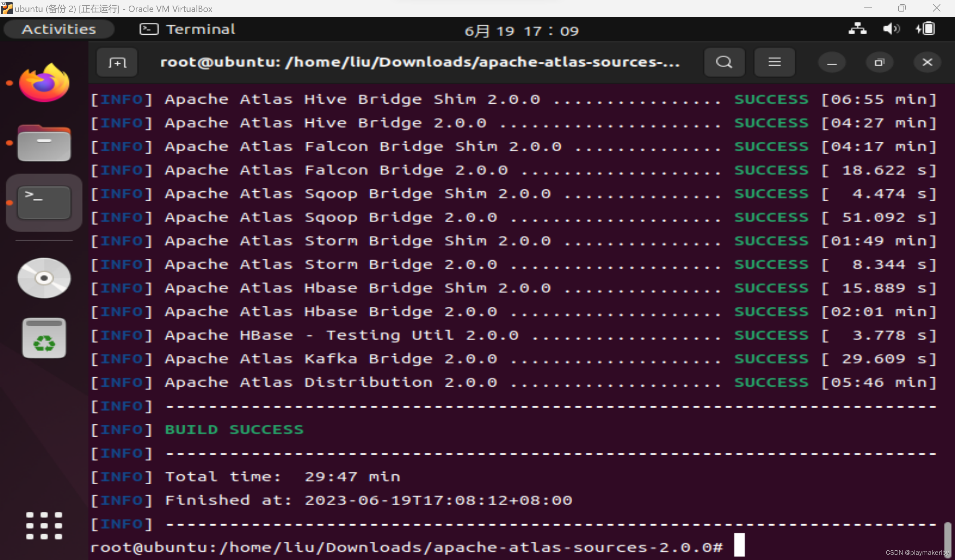Click the Apache Atlas Falcon Bridge Shim line

514,147
